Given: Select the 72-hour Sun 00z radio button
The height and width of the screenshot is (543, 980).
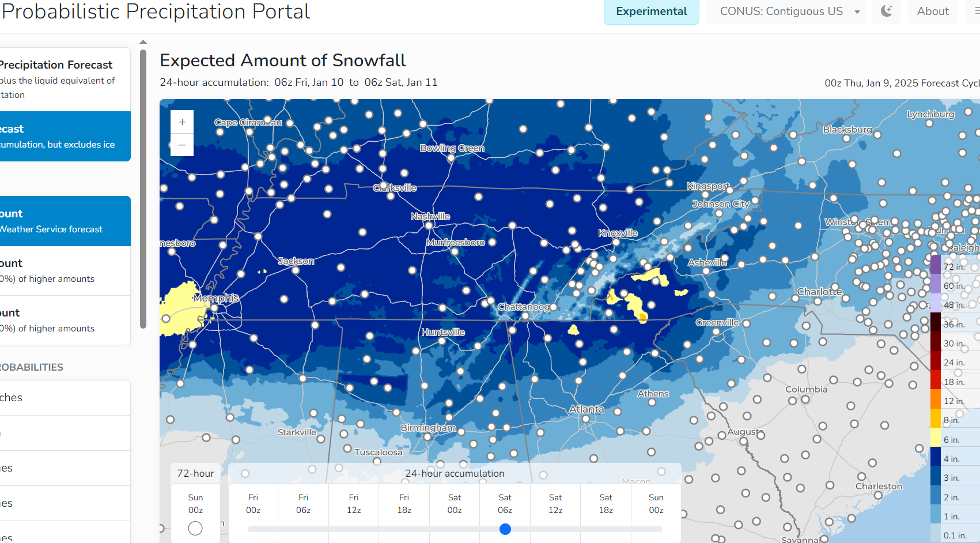Looking at the screenshot, I should [x=195, y=528].
